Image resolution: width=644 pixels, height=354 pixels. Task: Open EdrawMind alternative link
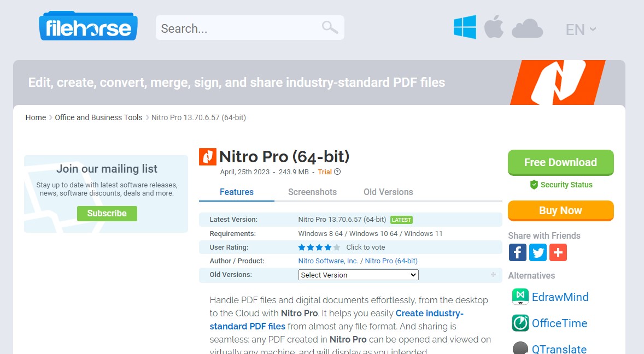point(560,297)
